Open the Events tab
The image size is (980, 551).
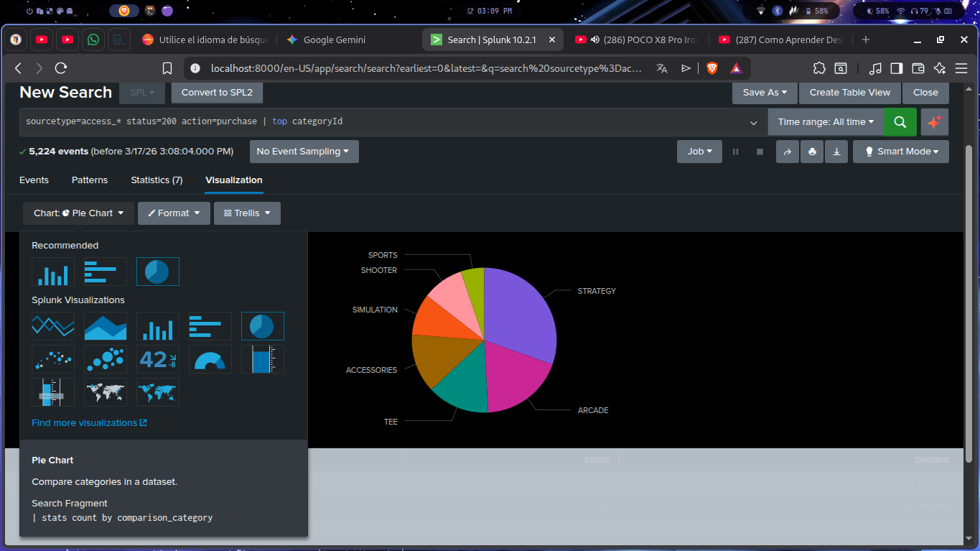point(34,180)
